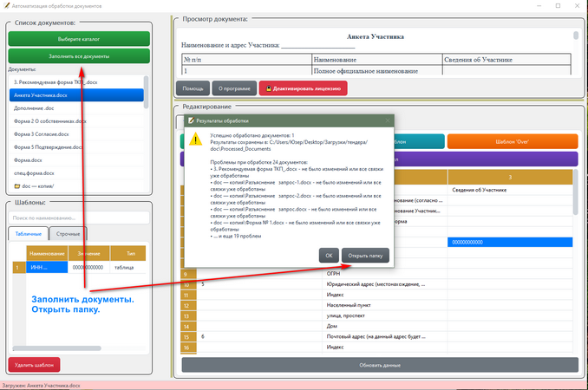The height and width of the screenshot is (390, 588).
Task: Select the highlighted '000000000000' cell in editing table
Action: (x=510, y=243)
